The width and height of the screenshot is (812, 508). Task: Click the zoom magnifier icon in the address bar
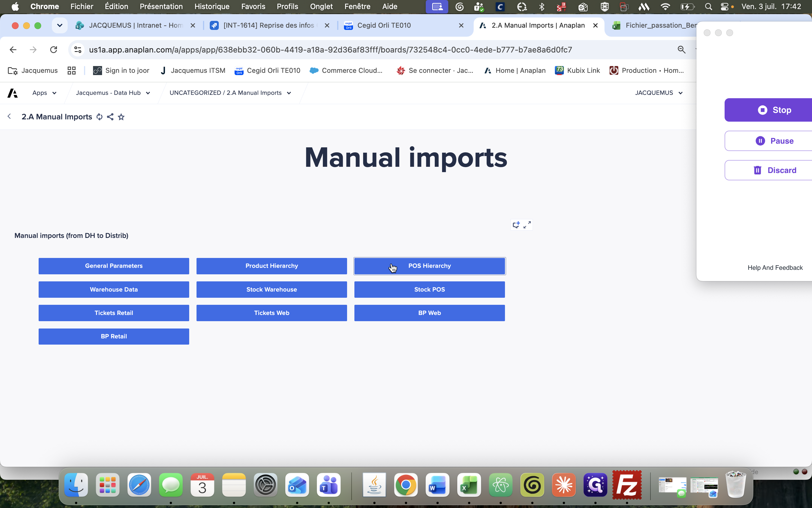coord(681,50)
